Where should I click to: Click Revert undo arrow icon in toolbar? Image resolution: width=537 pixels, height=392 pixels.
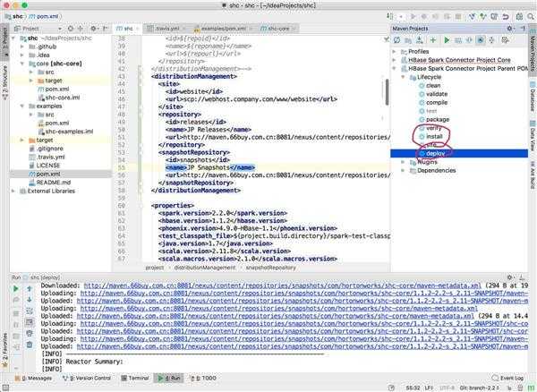click(x=505, y=16)
